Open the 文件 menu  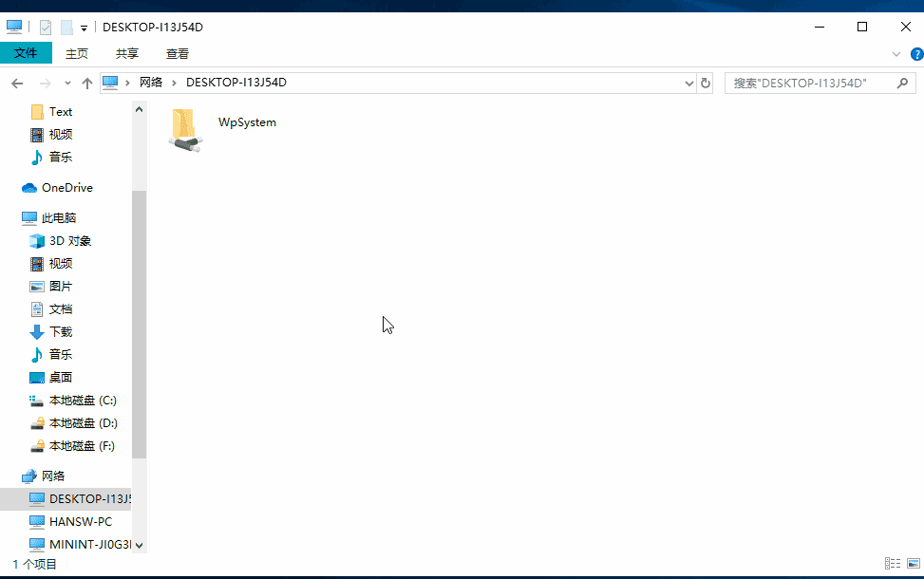click(26, 53)
